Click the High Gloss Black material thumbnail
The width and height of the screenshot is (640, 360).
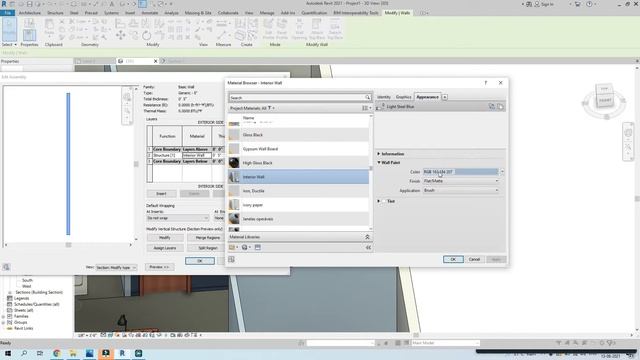tap(234, 163)
